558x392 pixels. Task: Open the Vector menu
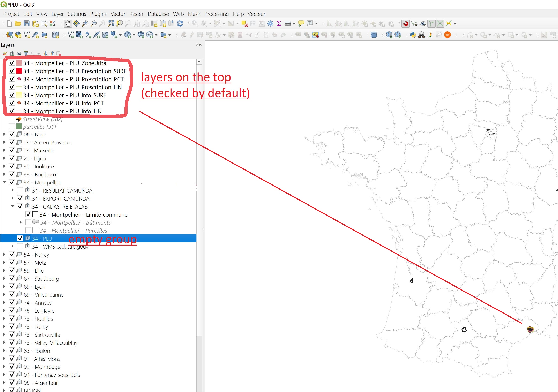pyautogui.click(x=118, y=14)
